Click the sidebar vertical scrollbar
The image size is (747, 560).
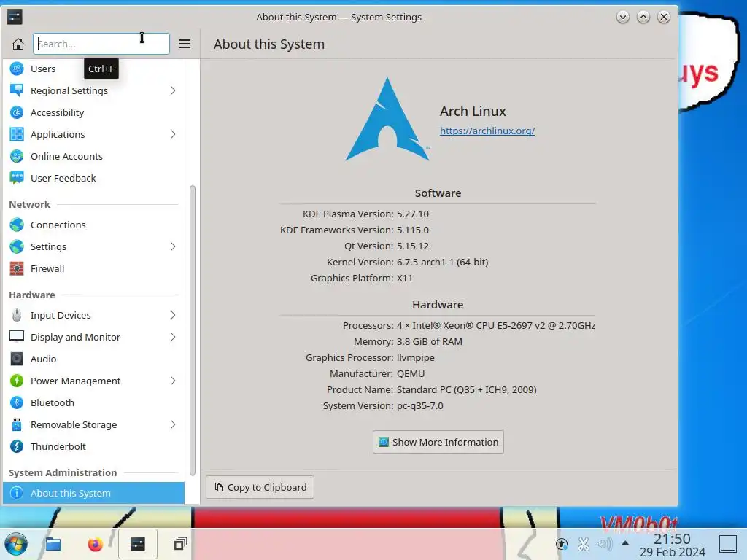click(193, 330)
